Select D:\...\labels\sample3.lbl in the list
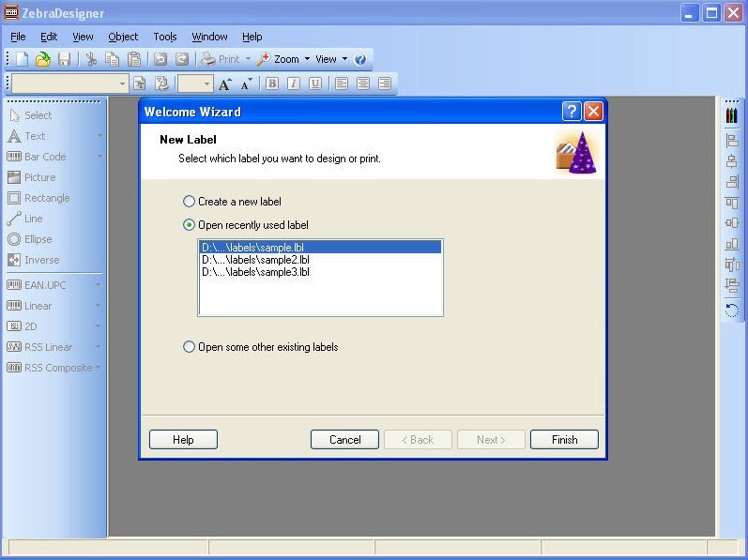 [320, 272]
